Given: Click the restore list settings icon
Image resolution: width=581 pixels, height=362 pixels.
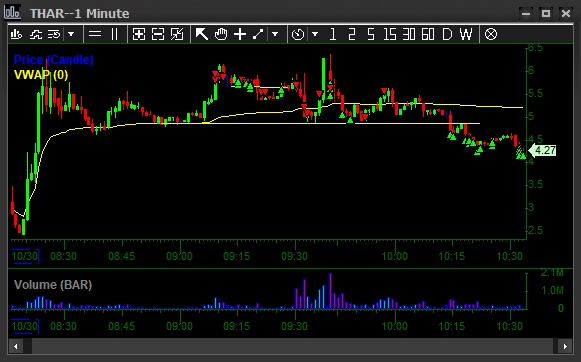Looking at the screenshot, I should pos(54,34).
